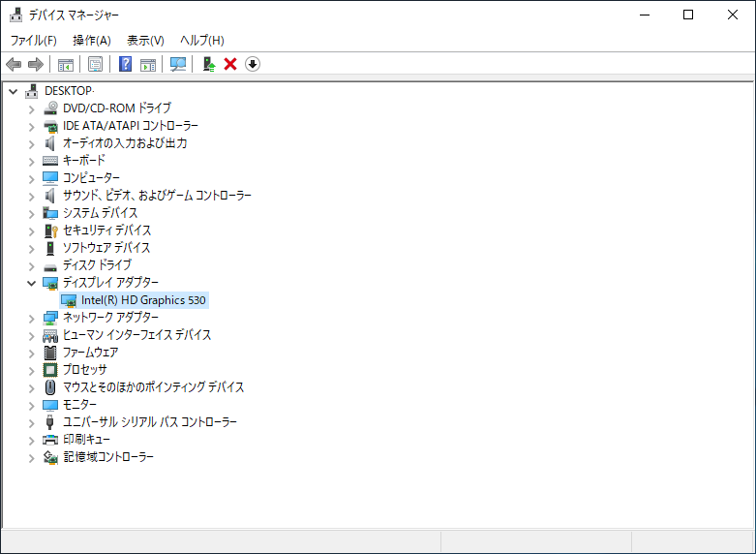Open the 操作(A) menu

[92, 40]
